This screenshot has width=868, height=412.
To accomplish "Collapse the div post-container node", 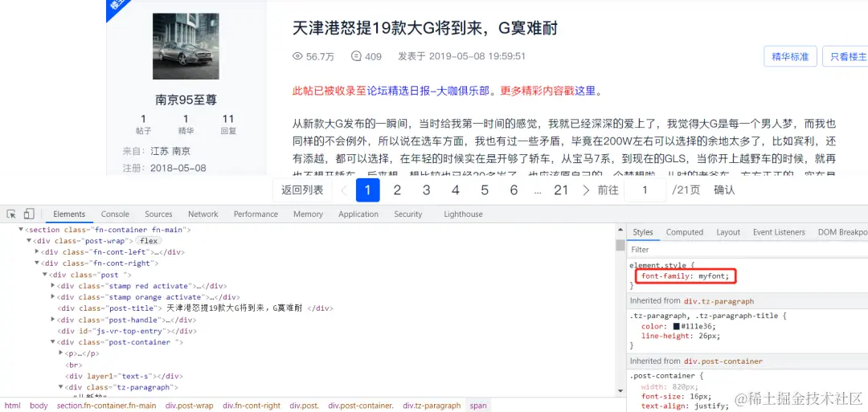I will 53,342.
